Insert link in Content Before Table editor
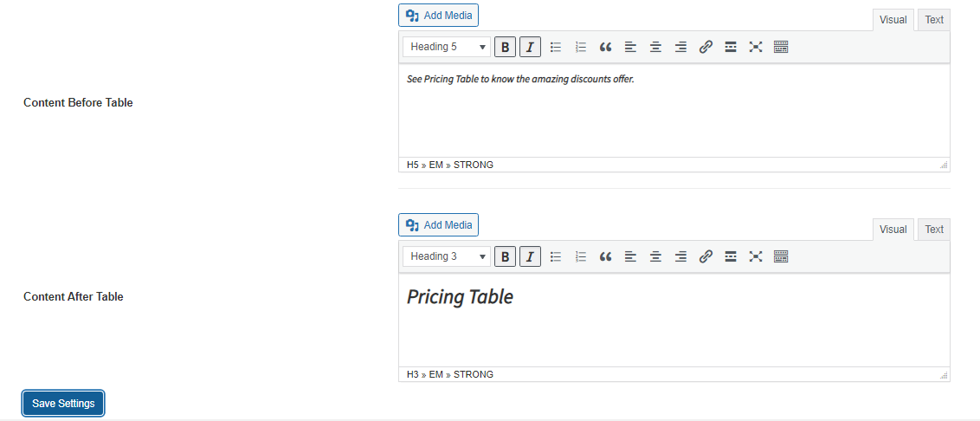Image resolution: width=980 pixels, height=421 pixels. (706, 47)
